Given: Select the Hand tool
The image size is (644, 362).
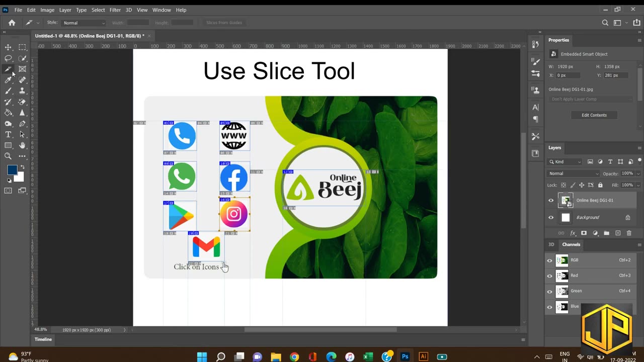Looking at the screenshot, I should click(x=22, y=145).
